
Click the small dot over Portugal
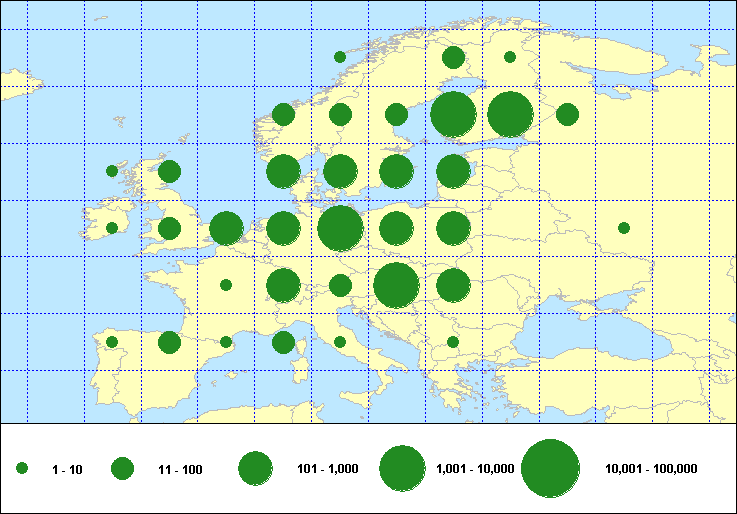pyautogui.click(x=112, y=342)
